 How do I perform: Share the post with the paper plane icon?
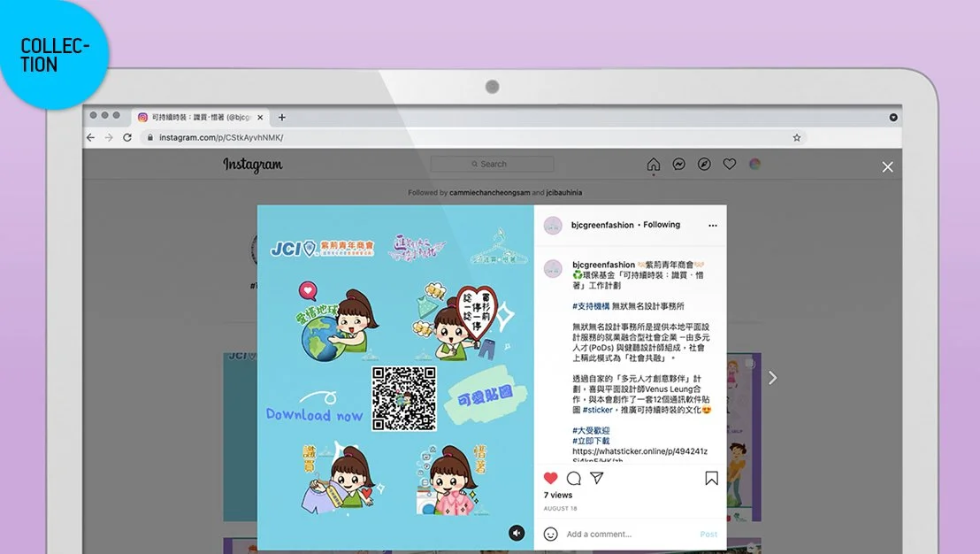(x=597, y=479)
